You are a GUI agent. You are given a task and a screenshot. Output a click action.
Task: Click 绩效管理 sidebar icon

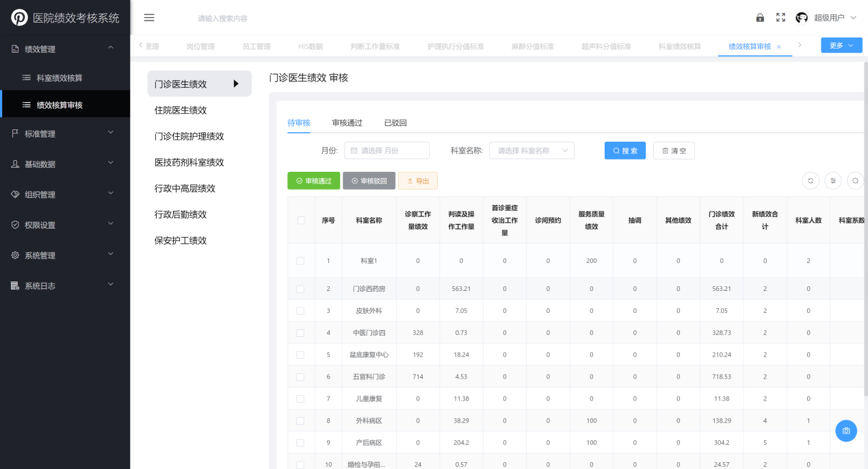click(x=15, y=49)
